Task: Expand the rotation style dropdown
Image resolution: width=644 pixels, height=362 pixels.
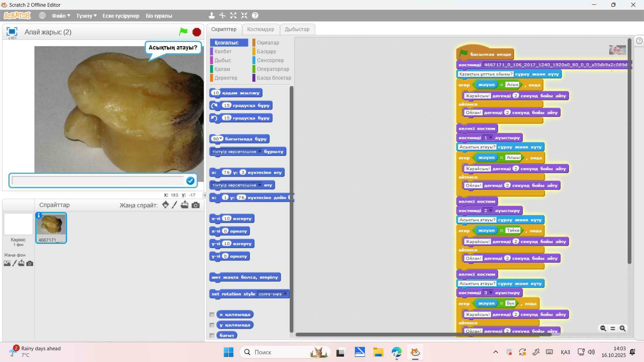Action: (x=285, y=294)
